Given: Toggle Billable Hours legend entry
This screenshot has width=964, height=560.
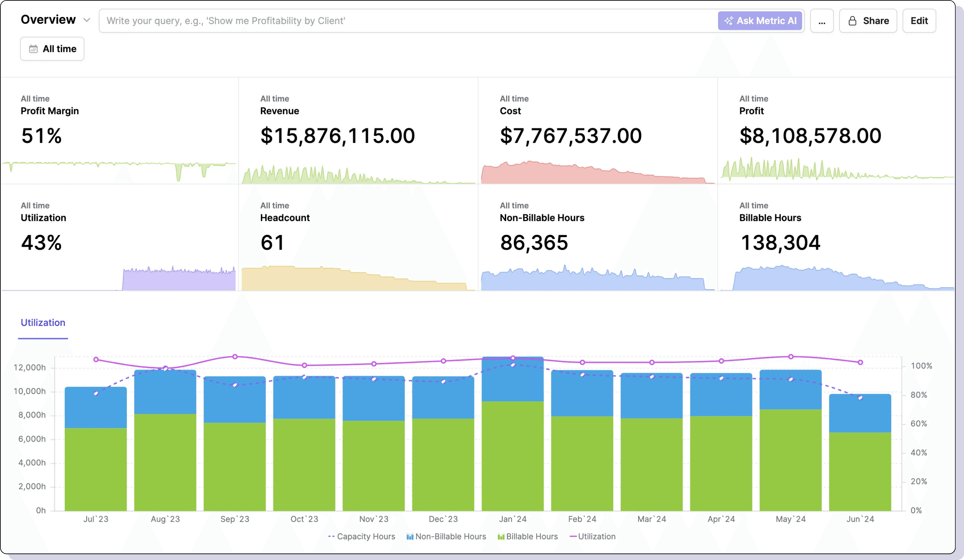Looking at the screenshot, I should point(528,536).
